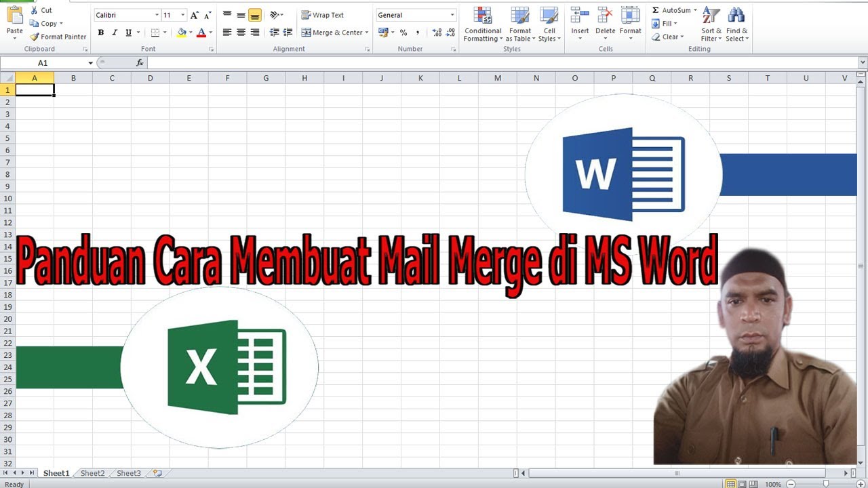Open Cell Styles gallery
Screen dimensions: 868x488
549,24
